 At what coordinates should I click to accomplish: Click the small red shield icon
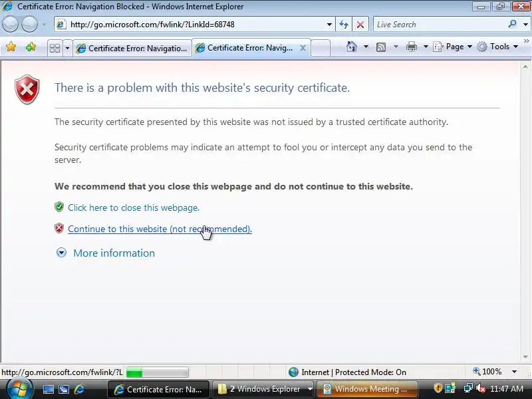[x=59, y=228]
